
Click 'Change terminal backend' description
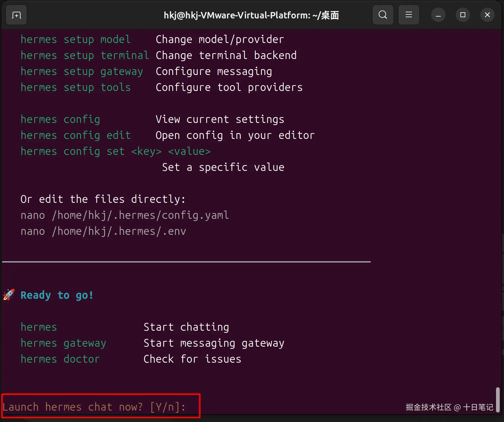click(226, 55)
